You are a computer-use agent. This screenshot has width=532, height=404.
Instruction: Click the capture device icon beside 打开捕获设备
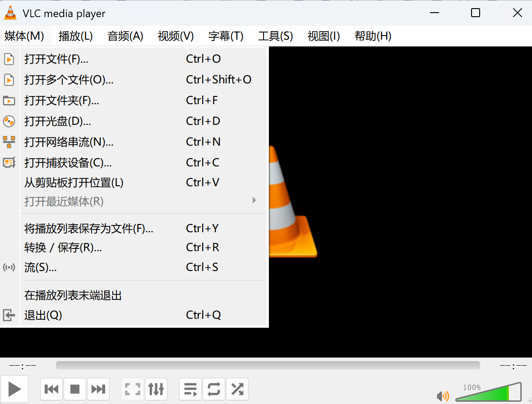tap(9, 162)
